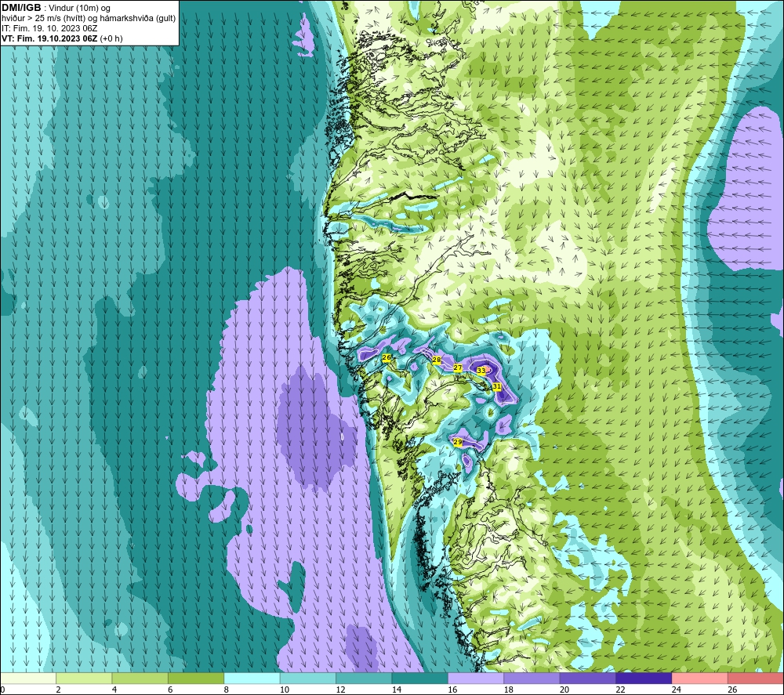
Task: Click the scale tick number 4
Action: [x=114, y=690]
